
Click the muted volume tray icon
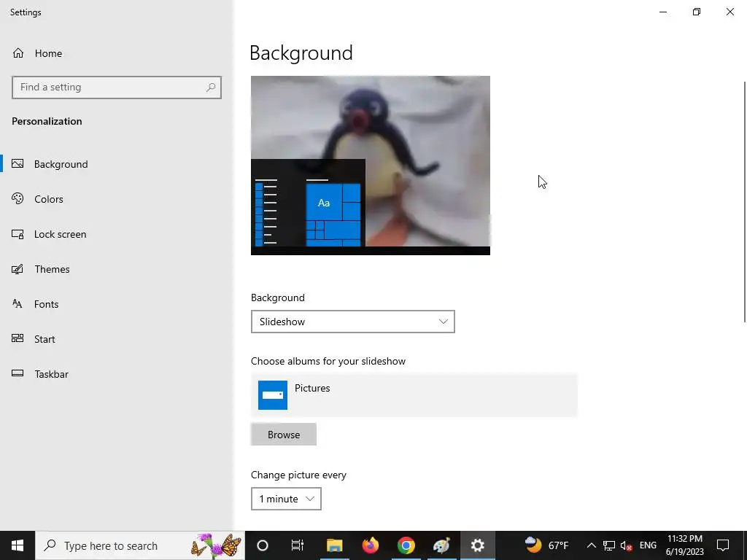[627, 545]
